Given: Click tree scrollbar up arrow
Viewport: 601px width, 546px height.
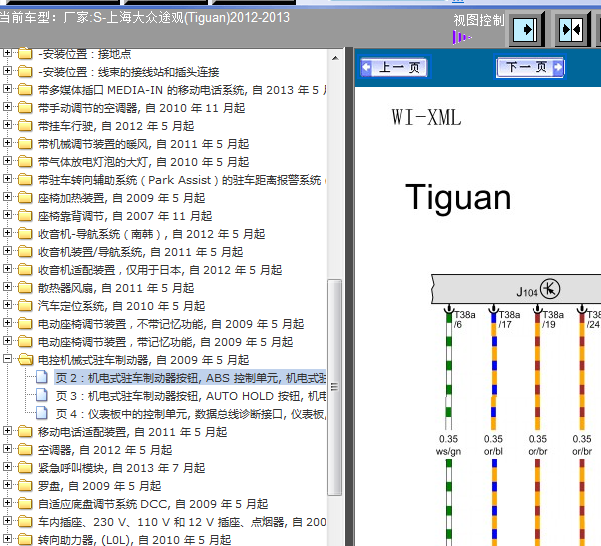Looking at the screenshot, I should (335, 58).
